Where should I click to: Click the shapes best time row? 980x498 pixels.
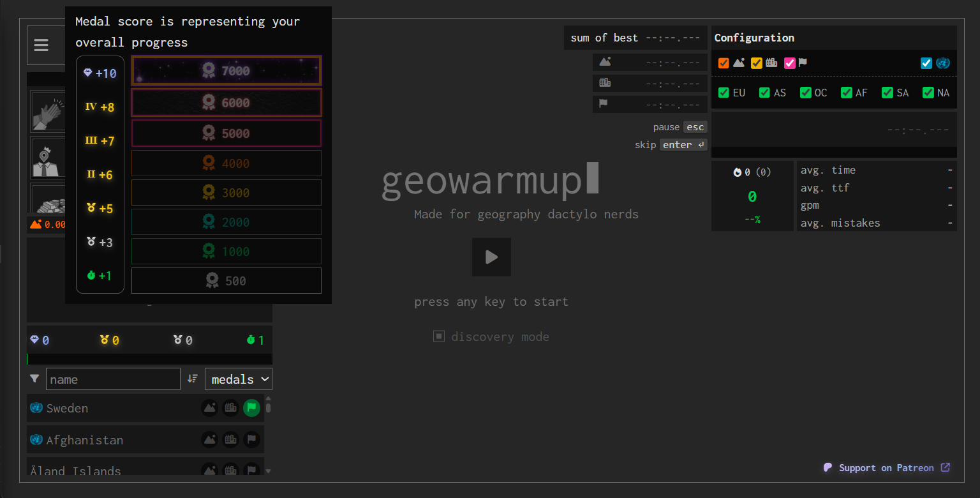click(650, 62)
